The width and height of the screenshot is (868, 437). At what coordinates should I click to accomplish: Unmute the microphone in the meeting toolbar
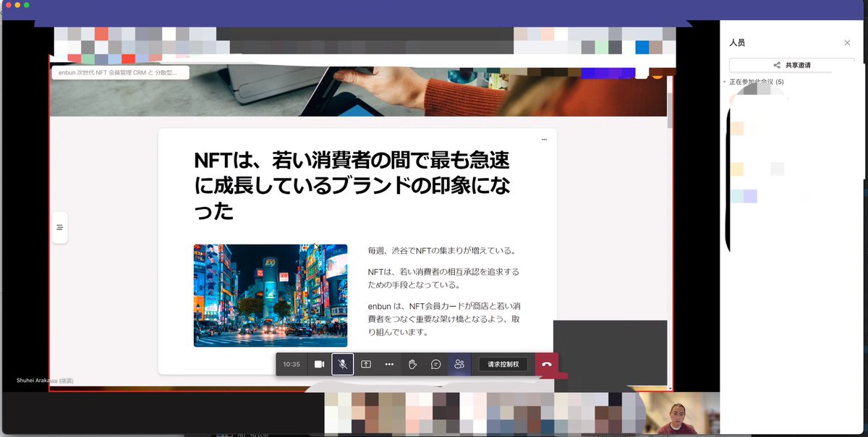343,364
